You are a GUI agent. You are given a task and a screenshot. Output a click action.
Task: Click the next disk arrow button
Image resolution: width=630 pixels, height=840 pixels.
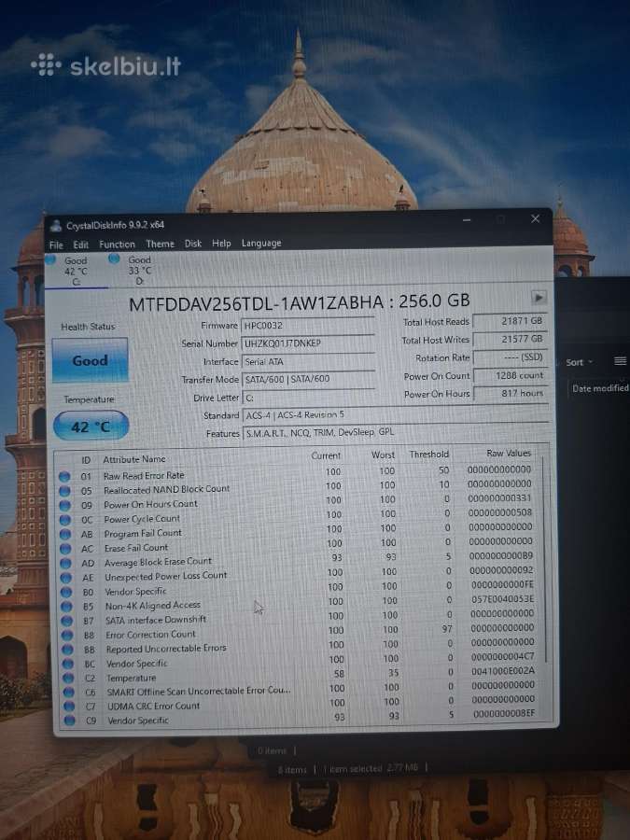pos(538,297)
